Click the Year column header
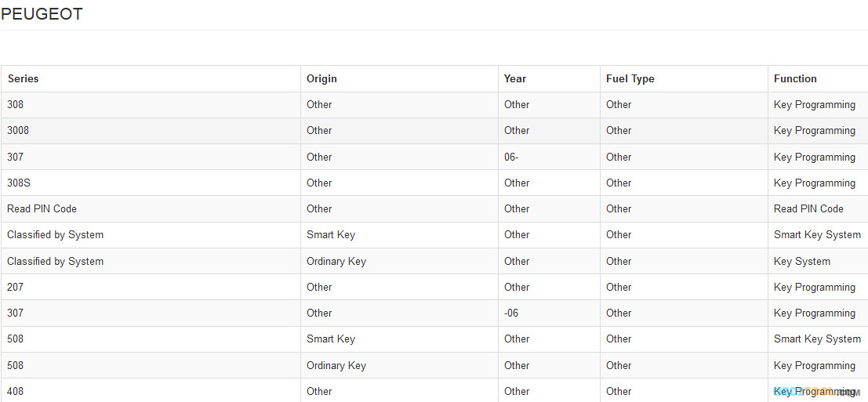 [515, 78]
